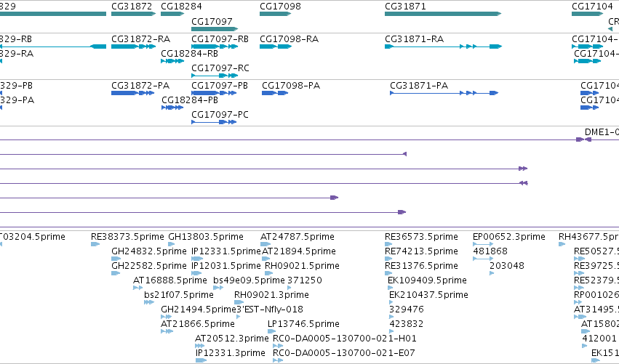Click the EK109409.5prime EST label
The image size is (619, 364).
pyautogui.click(x=427, y=280)
